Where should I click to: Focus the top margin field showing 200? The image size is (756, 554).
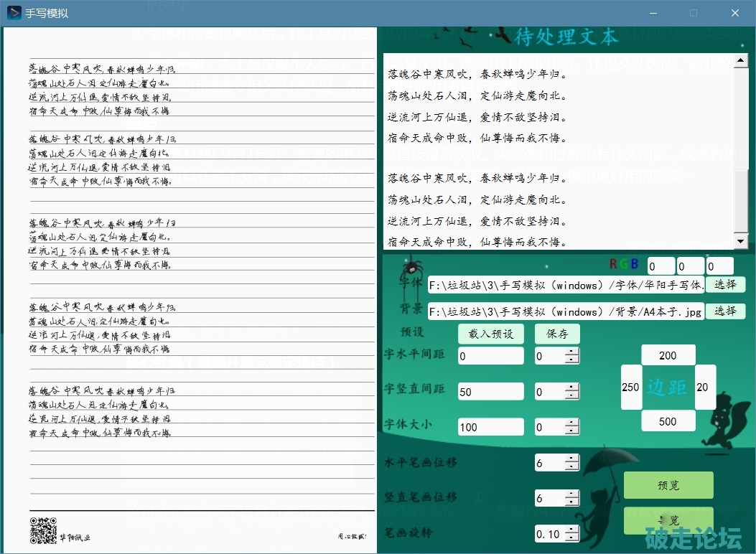[x=668, y=355]
